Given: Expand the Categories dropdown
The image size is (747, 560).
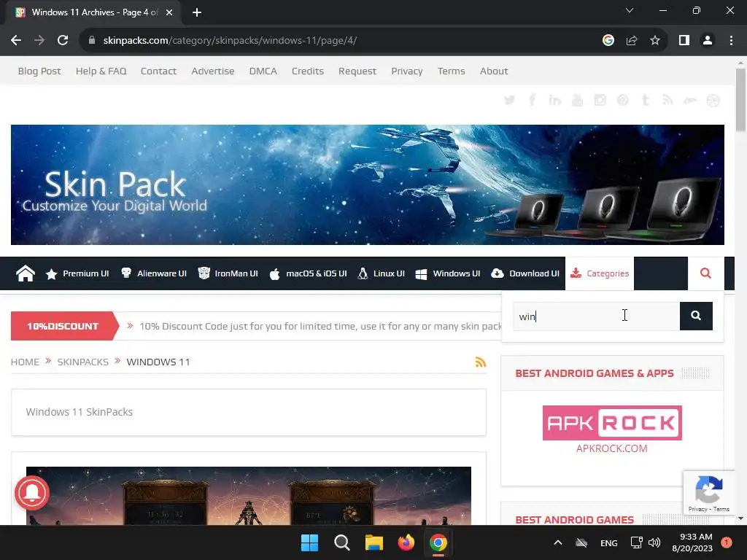Looking at the screenshot, I should point(600,273).
